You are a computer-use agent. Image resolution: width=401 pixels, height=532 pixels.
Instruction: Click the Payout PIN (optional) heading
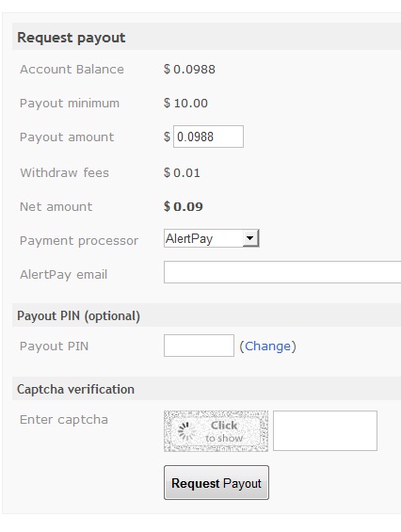(x=78, y=315)
